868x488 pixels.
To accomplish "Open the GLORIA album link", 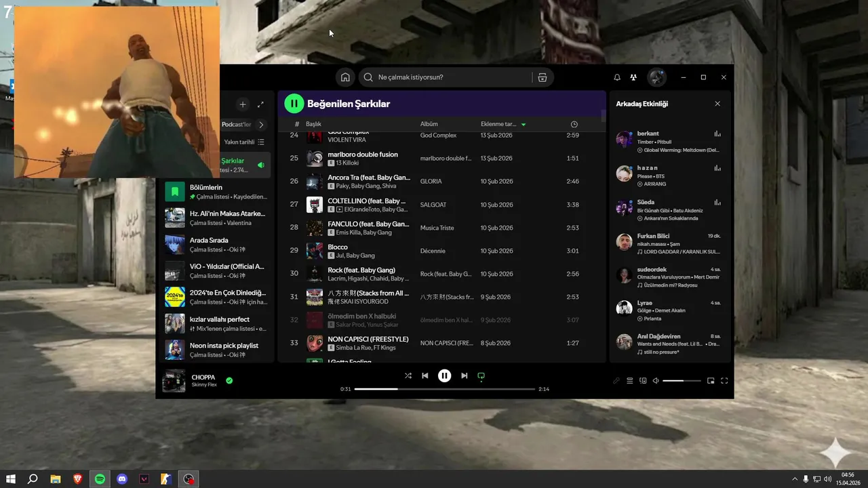I will tap(431, 182).
